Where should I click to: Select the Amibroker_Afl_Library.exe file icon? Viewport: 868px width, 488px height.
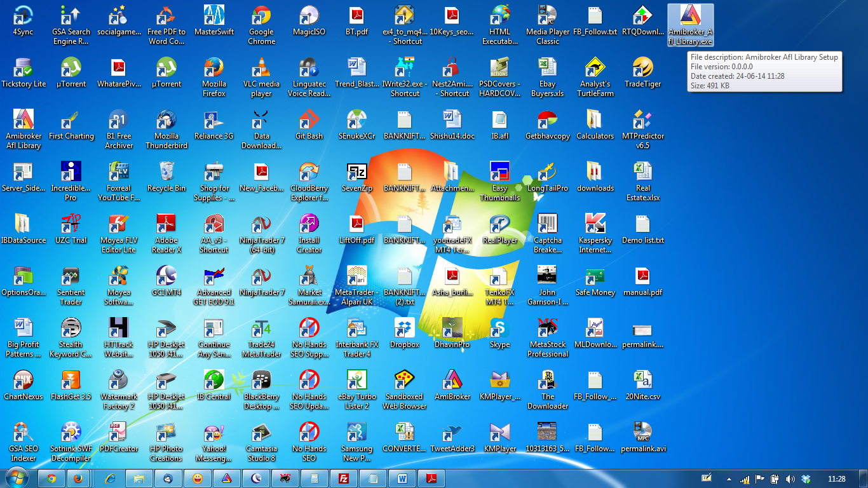(x=691, y=25)
